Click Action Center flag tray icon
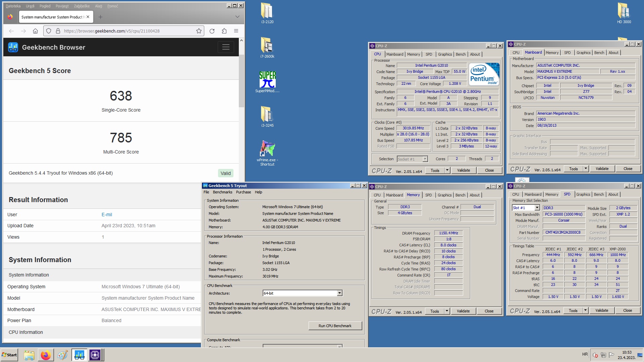This screenshot has height=362, width=644. (x=611, y=355)
